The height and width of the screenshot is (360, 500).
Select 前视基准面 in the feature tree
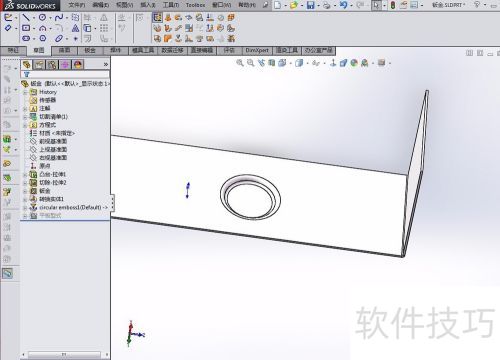(x=53, y=141)
